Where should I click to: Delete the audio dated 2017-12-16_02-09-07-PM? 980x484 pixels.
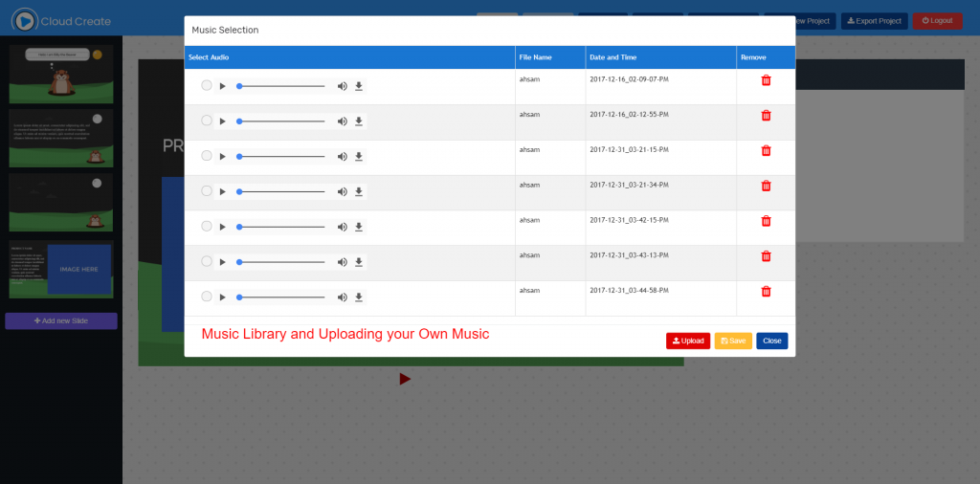pos(766,80)
